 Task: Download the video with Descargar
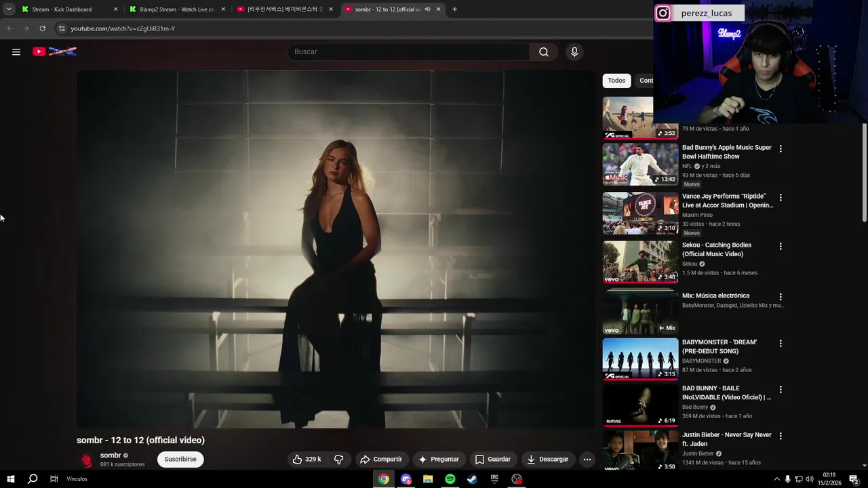[548, 459]
